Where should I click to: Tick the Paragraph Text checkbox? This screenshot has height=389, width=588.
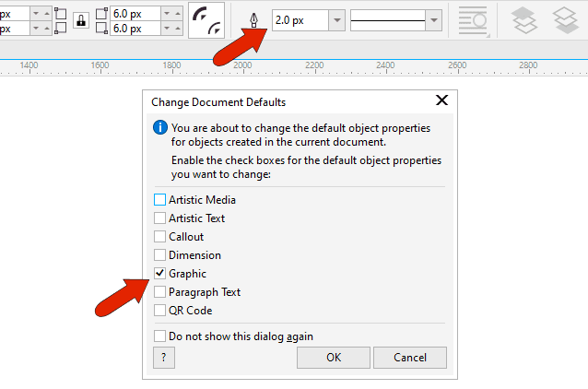[x=160, y=291]
